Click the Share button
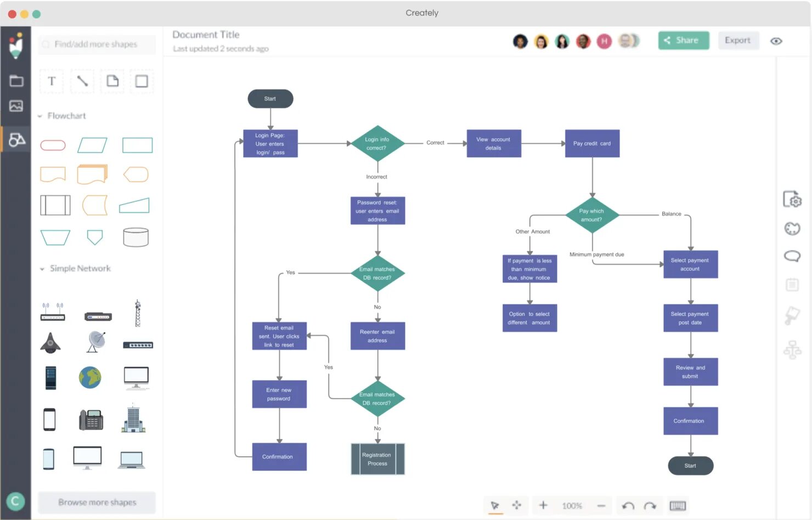The image size is (812, 520). (684, 40)
